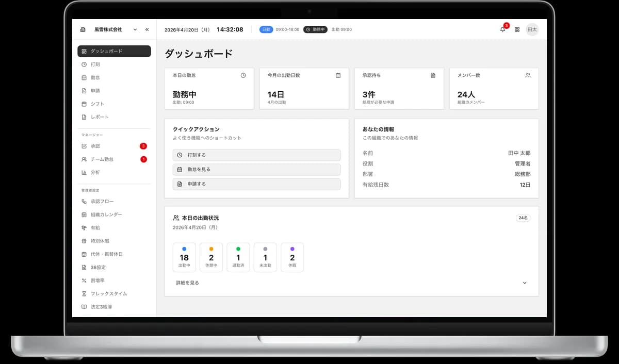
Task: Click the 打刻する quick action button
Action: 256,155
